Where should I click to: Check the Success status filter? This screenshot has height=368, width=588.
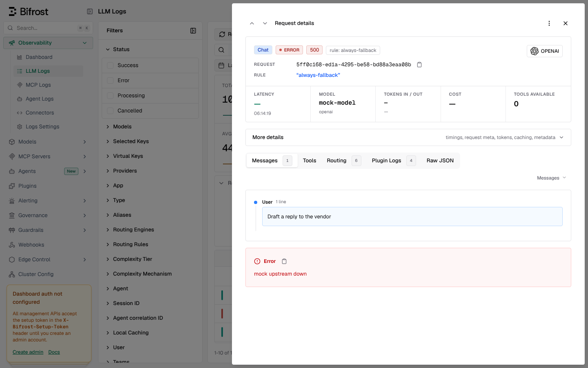coord(110,65)
